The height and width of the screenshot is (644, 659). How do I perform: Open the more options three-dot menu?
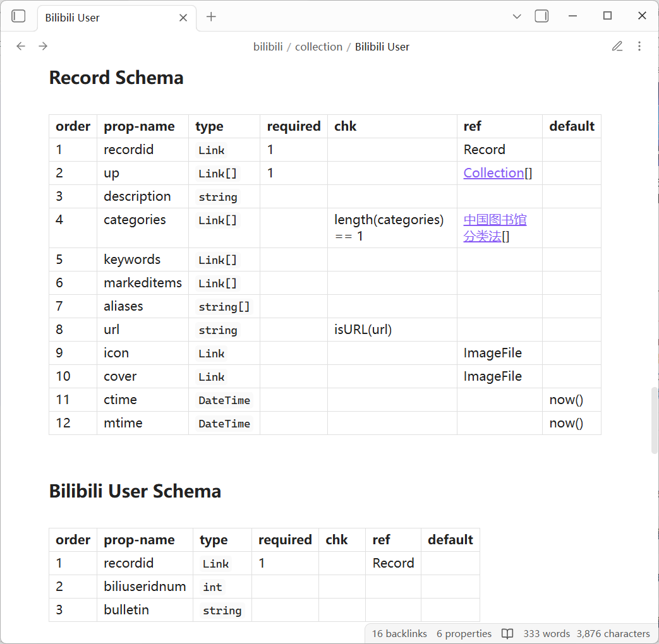(639, 46)
